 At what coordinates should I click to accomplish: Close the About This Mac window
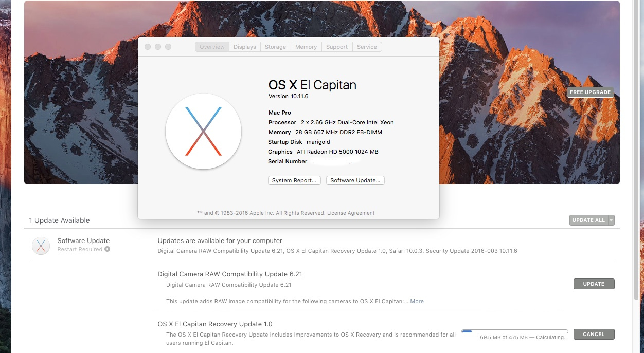(x=148, y=47)
